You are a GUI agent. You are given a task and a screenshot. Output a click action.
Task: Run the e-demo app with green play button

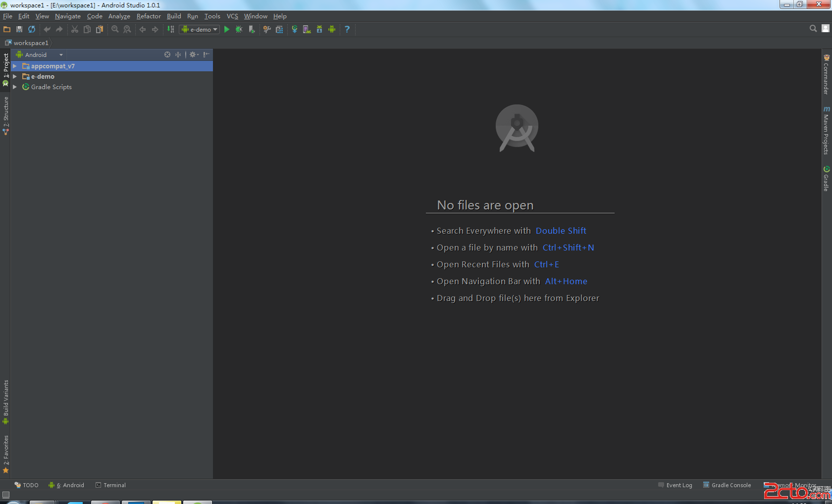pos(227,30)
